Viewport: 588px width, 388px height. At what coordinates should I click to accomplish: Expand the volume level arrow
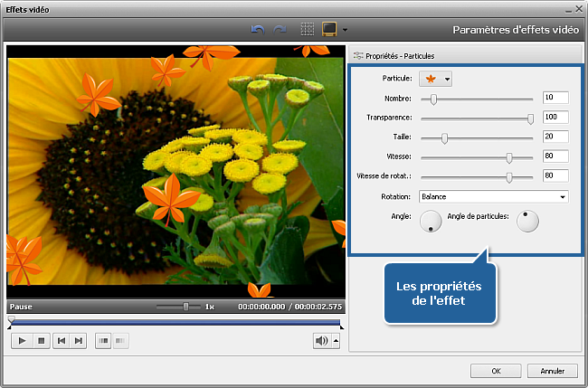pos(337,341)
